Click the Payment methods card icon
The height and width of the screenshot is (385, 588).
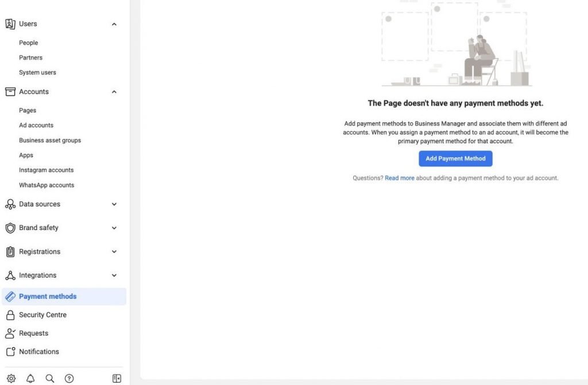point(10,297)
